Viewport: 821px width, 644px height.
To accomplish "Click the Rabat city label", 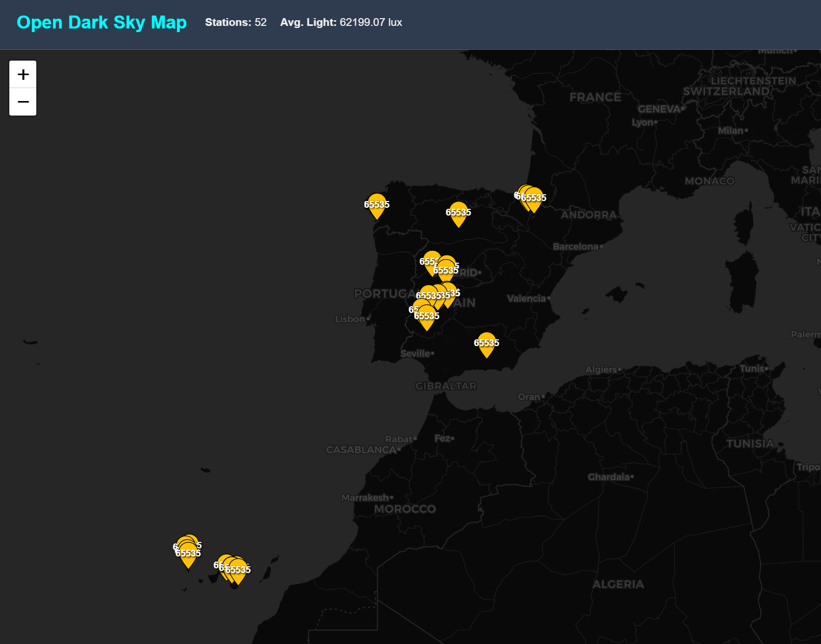I will click(x=399, y=439).
